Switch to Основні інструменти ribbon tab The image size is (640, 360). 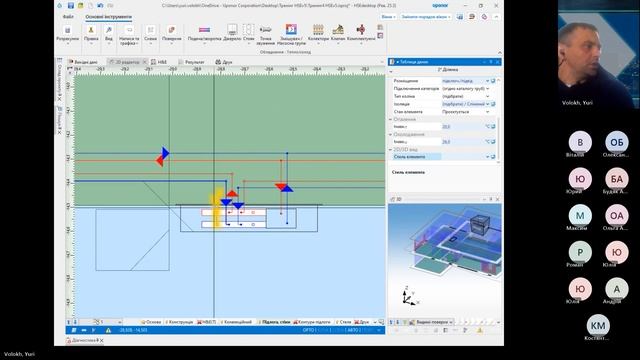click(x=109, y=17)
